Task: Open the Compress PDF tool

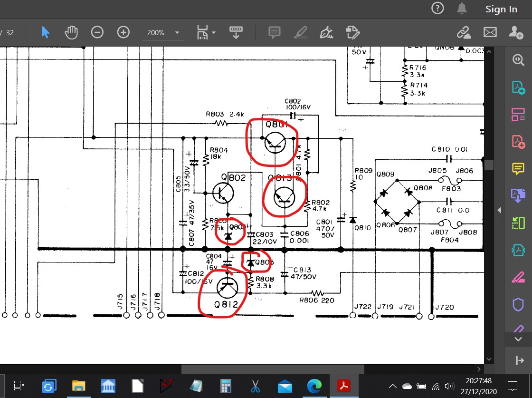Action: point(518,250)
